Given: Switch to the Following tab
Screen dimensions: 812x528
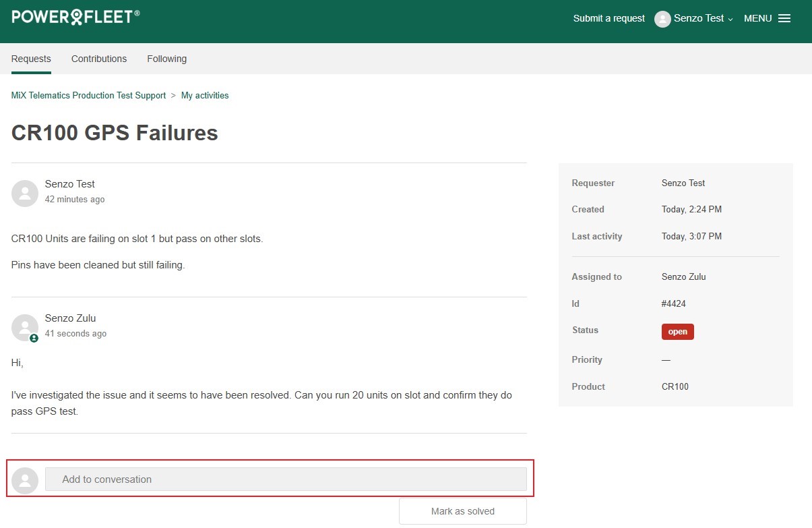Looking at the screenshot, I should 166,59.
